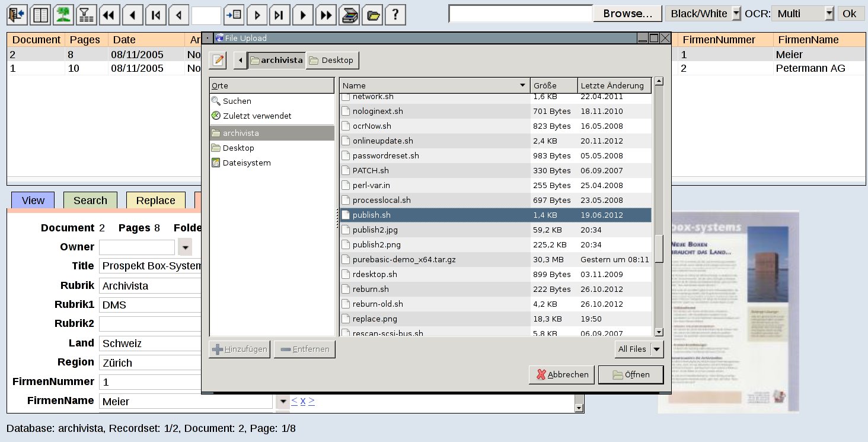Screen dimensions: 868x442
Task: Click file list scrollbar up arrow
Action: coord(659,81)
